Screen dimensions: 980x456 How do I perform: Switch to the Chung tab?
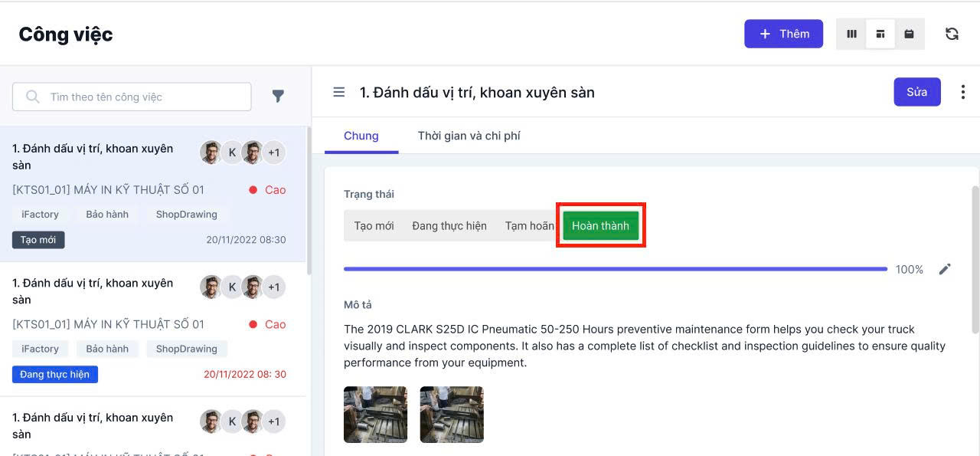361,136
